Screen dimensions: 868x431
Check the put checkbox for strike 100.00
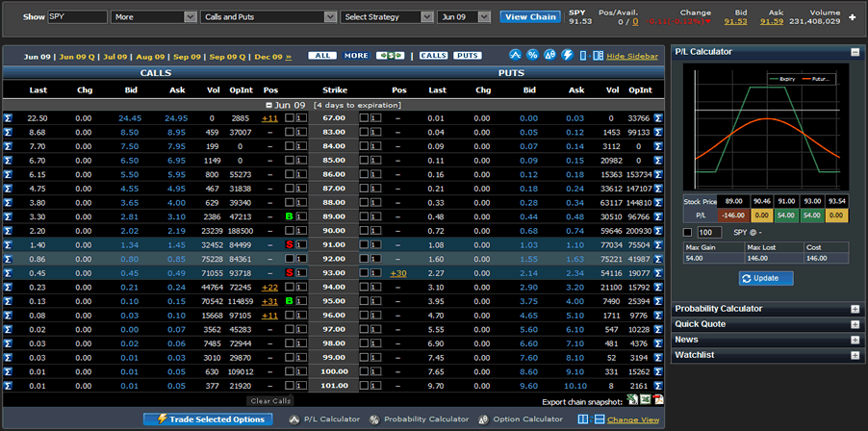pos(364,371)
